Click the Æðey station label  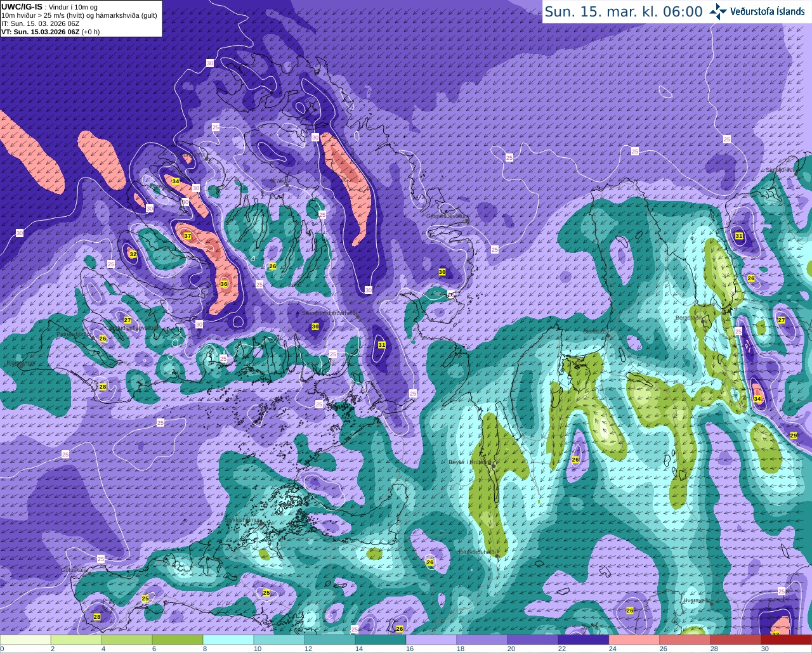279,181
